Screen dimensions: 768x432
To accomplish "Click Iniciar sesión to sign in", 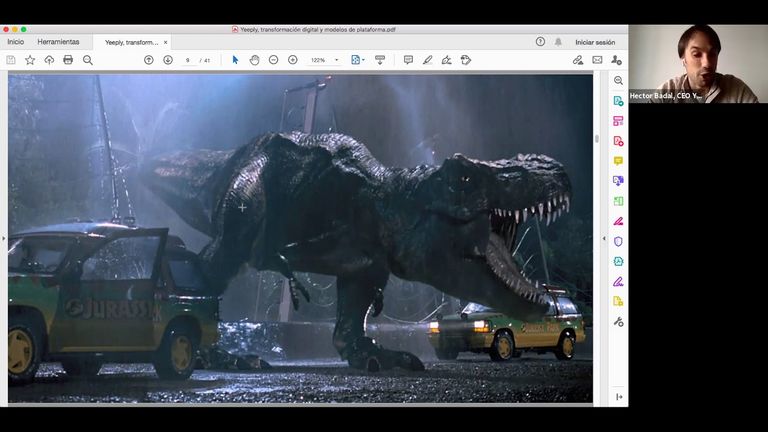I will pyautogui.click(x=595, y=42).
